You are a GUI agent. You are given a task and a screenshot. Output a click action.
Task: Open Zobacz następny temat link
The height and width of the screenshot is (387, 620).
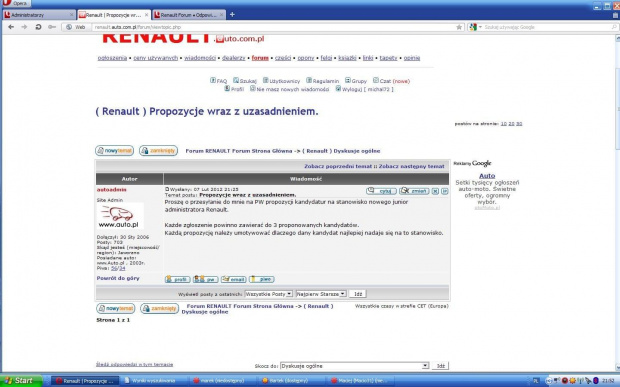(412, 166)
